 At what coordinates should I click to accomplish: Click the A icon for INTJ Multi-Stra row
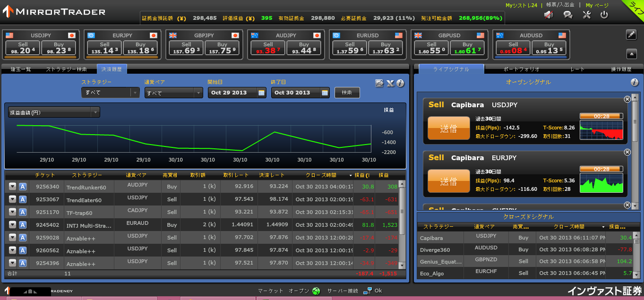(22, 225)
